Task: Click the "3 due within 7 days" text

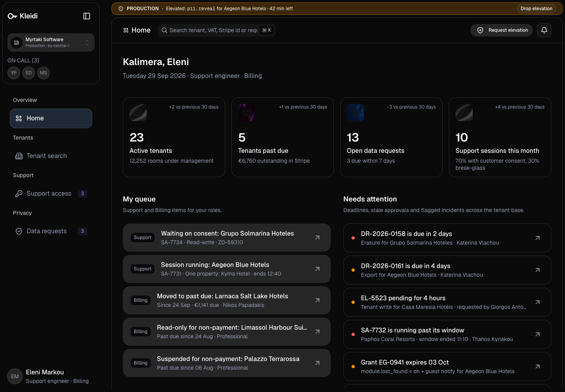Action: click(x=371, y=161)
